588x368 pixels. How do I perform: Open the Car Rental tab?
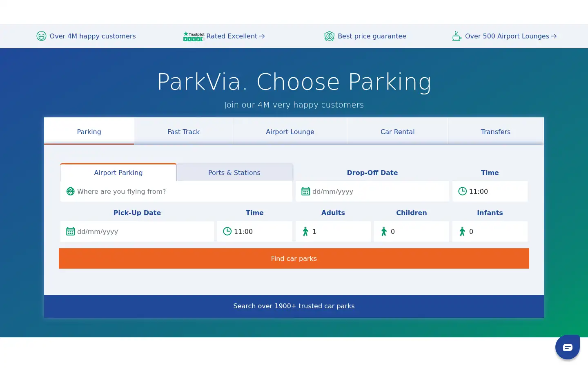(397, 131)
